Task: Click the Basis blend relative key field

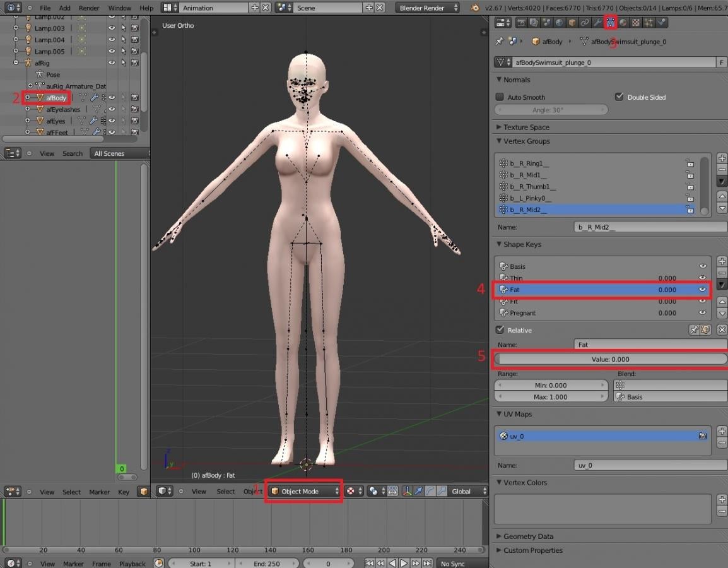Action: tap(671, 396)
